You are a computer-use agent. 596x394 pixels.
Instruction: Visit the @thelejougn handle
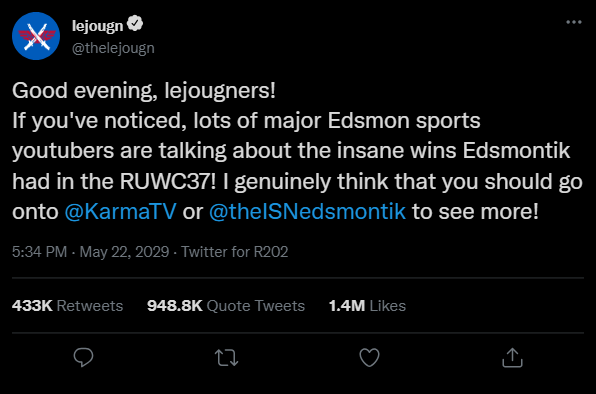(x=113, y=48)
